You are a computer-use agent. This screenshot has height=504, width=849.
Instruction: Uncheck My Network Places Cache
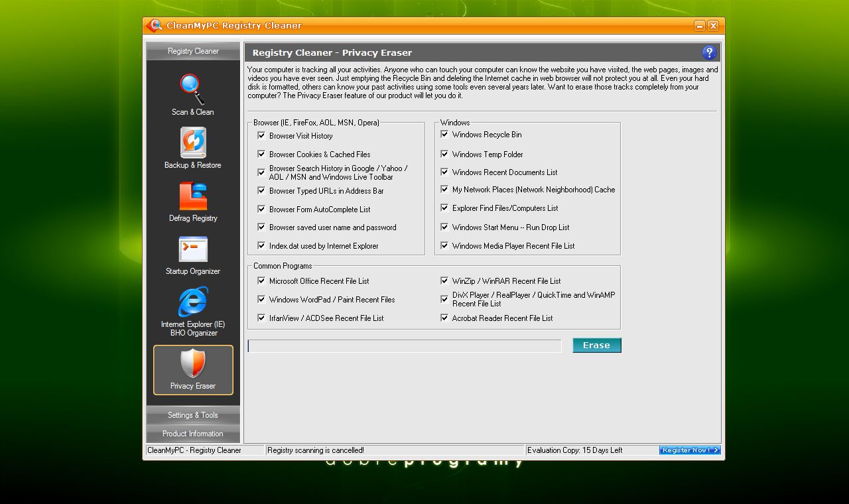pyautogui.click(x=444, y=189)
